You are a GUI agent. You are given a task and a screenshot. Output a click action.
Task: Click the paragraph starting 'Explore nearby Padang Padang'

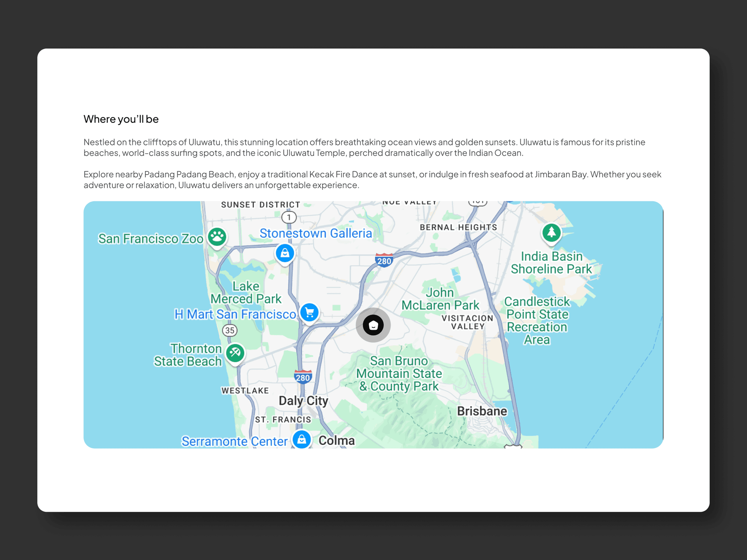pos(373,180)
